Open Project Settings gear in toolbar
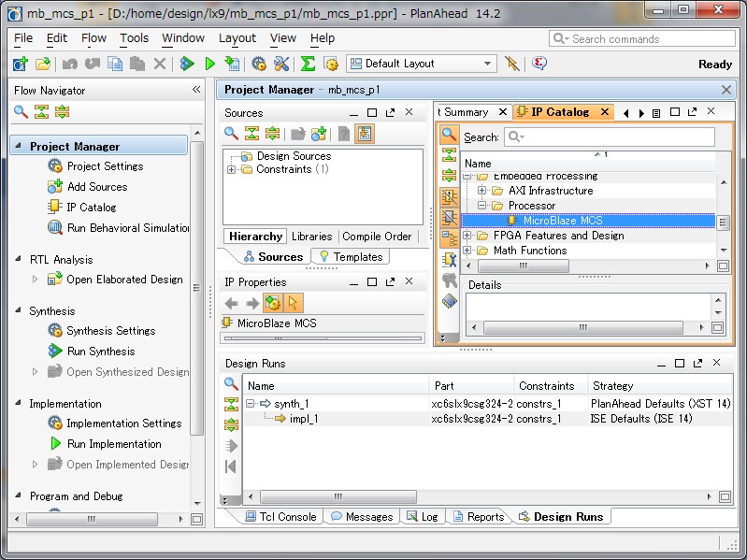This screenshot has width=747, height=560. (x=259, y=64)
